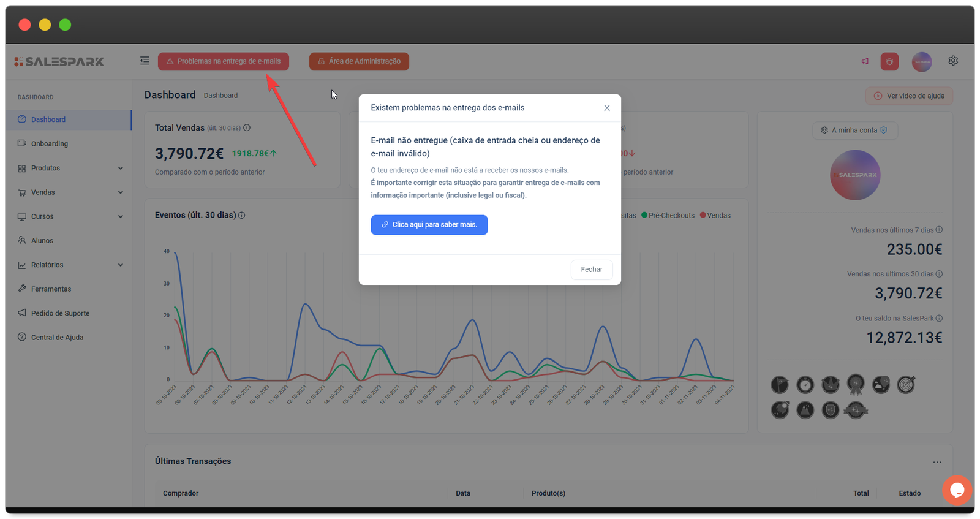The width and height of the screenshot is (980, 519).
Task: Open the chat support bubble
Action: point(957,490)
